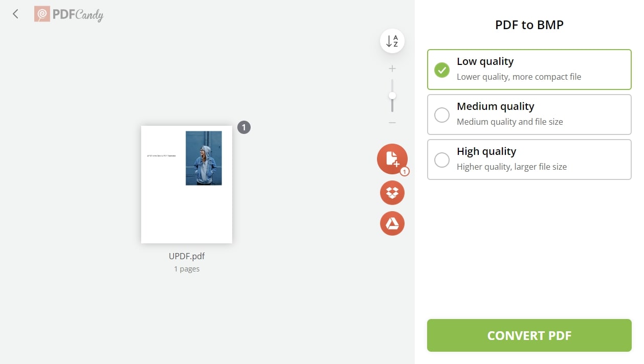Image resolution: width=644 pixels, height=364 pixels.
Task: Click the zoom in plus icon
Action: coord(392,69)
